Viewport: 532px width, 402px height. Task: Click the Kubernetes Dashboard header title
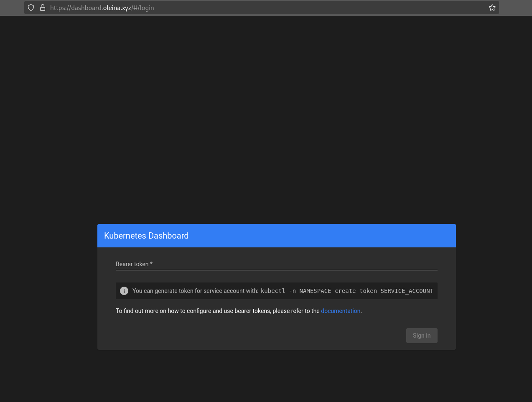[x=146, y=236]
